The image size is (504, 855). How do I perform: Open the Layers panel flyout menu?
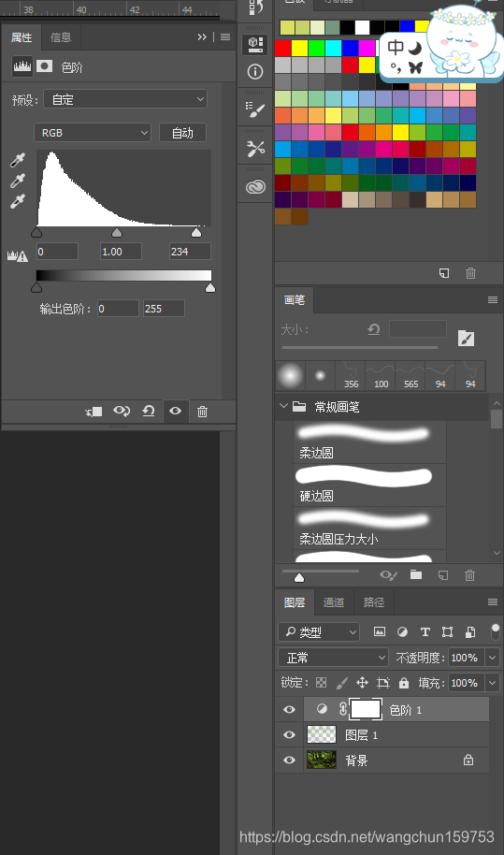[493, 602]
